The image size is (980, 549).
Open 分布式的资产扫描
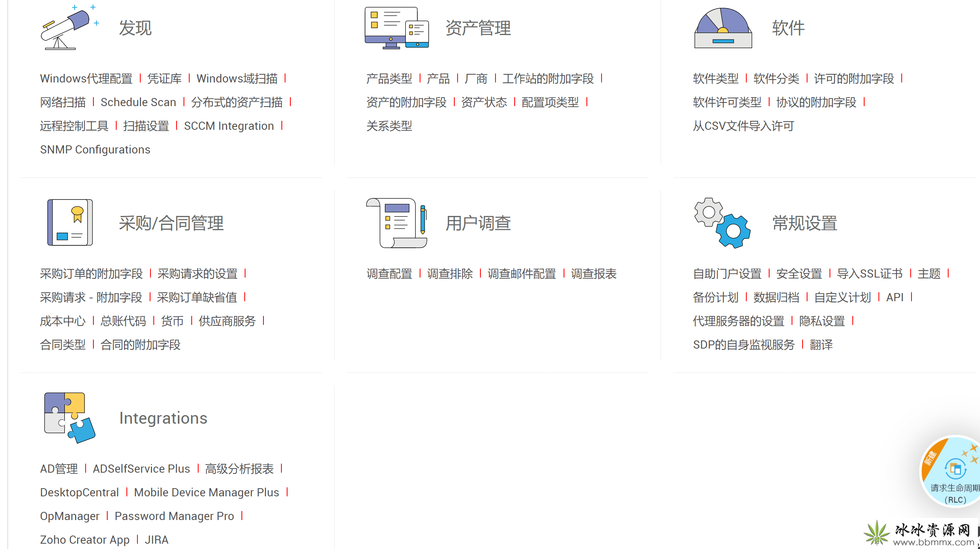[237, 102]
